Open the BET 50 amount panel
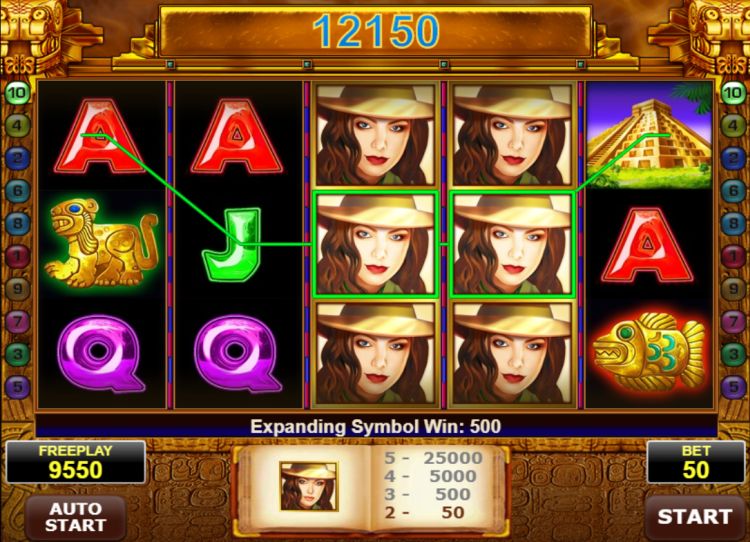This screenshot has height=542, width=750. [695, 462]
